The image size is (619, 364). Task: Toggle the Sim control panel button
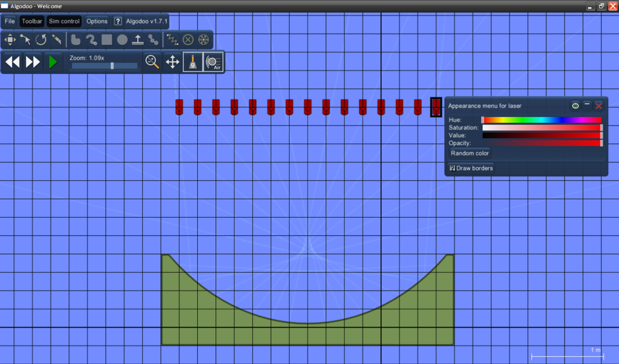coord(64,21)
